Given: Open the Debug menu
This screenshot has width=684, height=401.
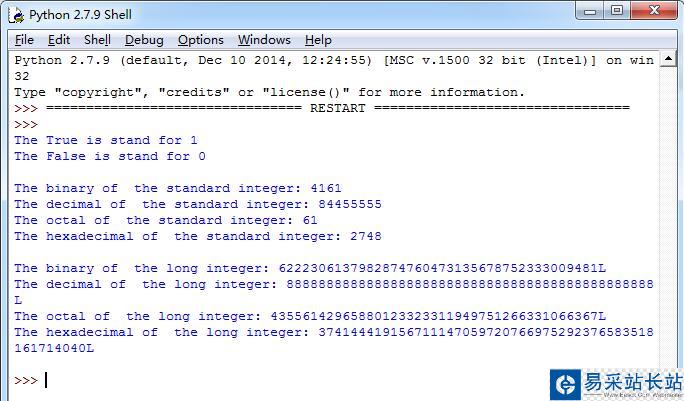Looking at the screenshot, I should point(144,40).
